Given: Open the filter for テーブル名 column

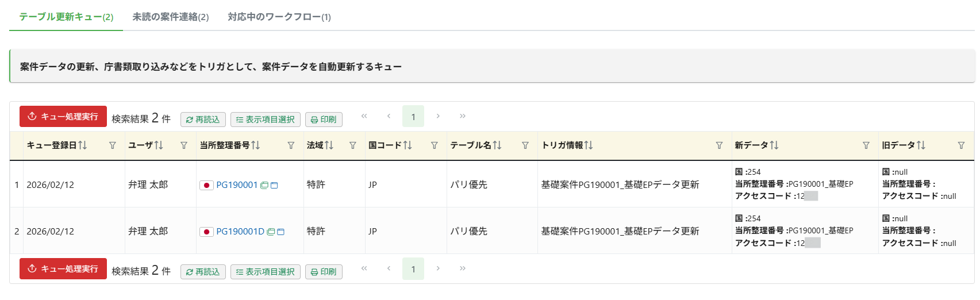Looking at the screenshot, I should (525, 145).
